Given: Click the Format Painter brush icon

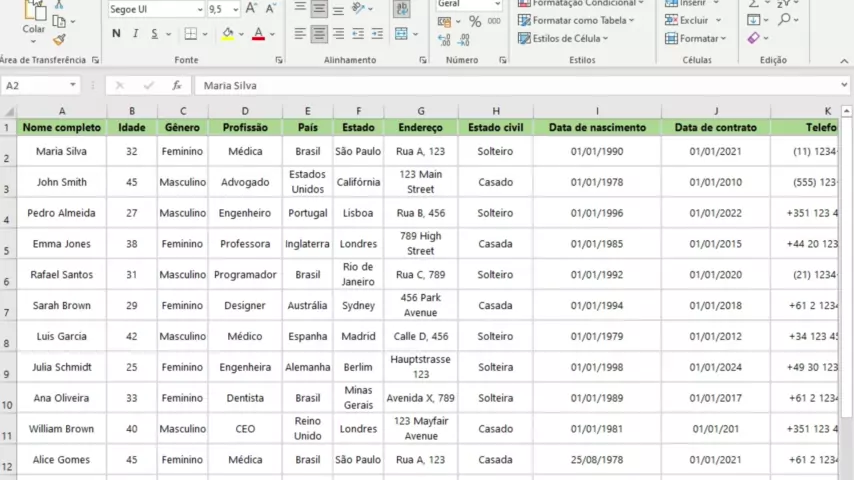Looking at the screenshot, I should coord(59,40).
